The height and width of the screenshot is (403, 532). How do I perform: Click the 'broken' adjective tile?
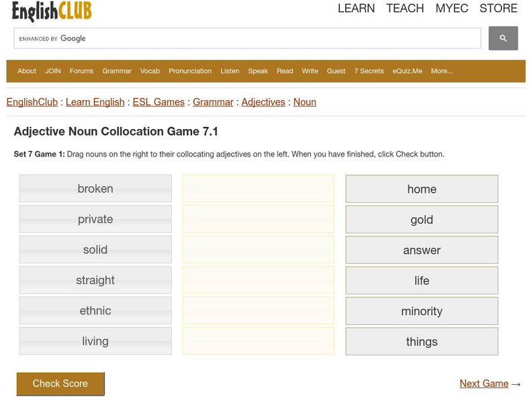click(x=95, y=189)
